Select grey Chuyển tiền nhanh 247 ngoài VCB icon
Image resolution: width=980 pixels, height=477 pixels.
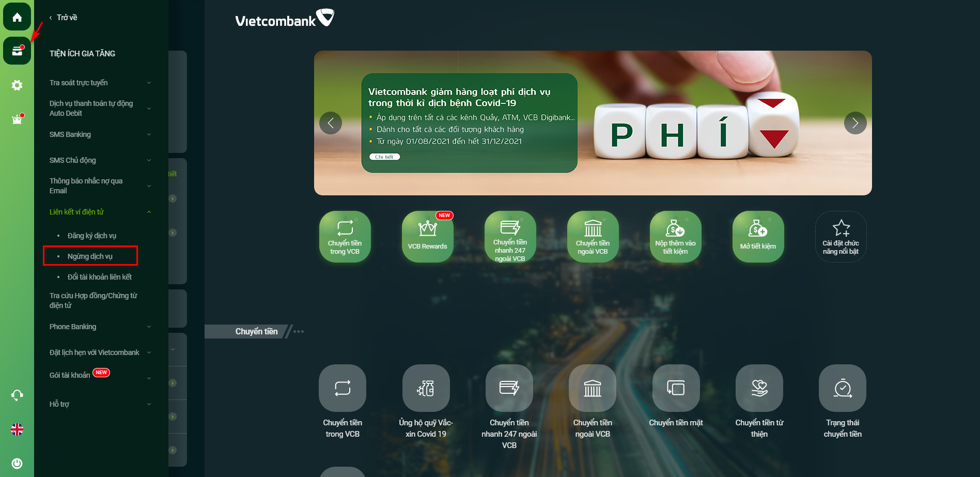click(509, 388)
